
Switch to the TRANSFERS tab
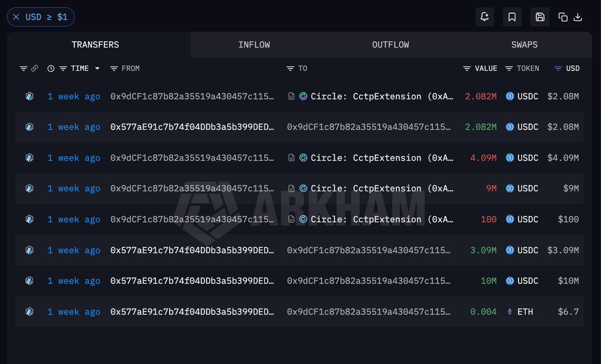tap(95, 45)
